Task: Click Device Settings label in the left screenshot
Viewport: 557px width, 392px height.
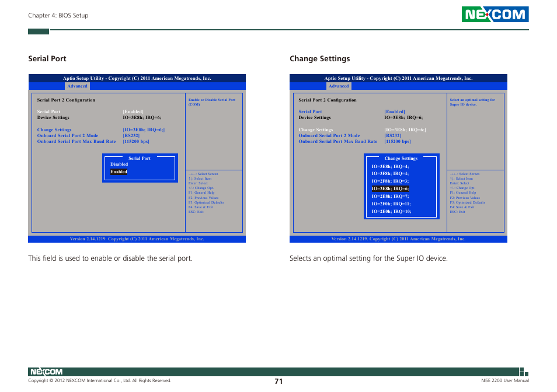Action: coord(53,117)
